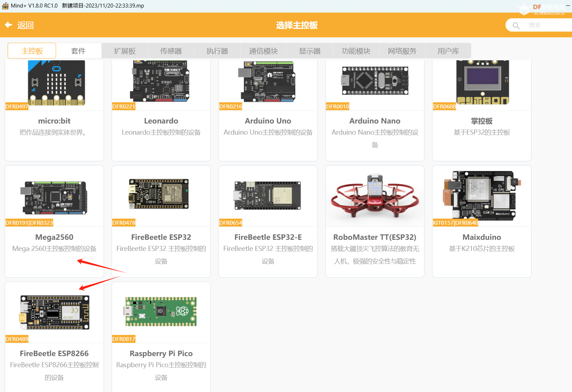Select the 显示器 tab
572x392 pixels.
click(x=310, y=51)
